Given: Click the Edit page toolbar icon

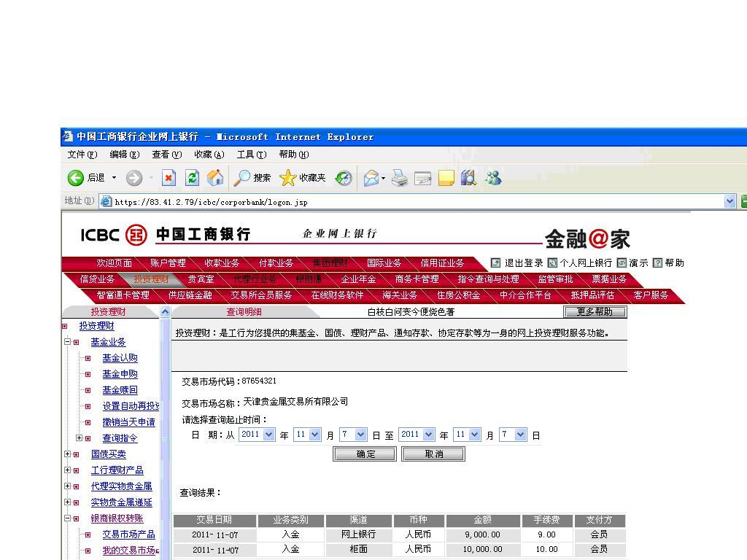Looking at the screenshot, I should [422, 178].
